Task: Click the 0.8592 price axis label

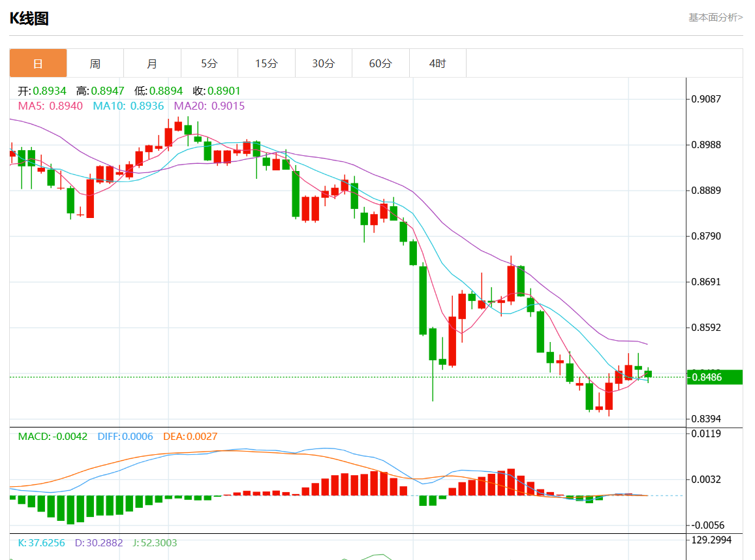Action: (x=706, y=328)
